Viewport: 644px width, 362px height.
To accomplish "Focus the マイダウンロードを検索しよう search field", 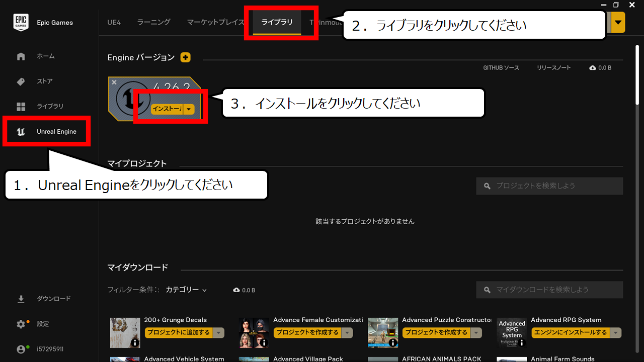I will (x=549, y=290).
